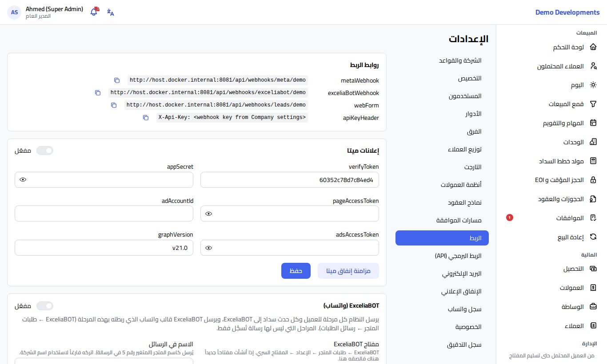The image size is (607, 364).
Task: Click the refresh icon for إعادة البيع
Action: (593, 237)
